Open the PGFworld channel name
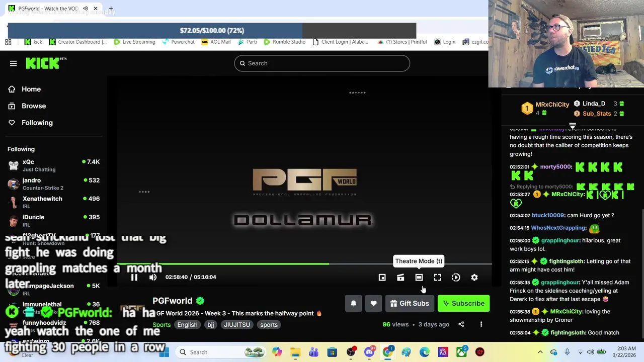 pyautogui.click(x=173, y=301)
